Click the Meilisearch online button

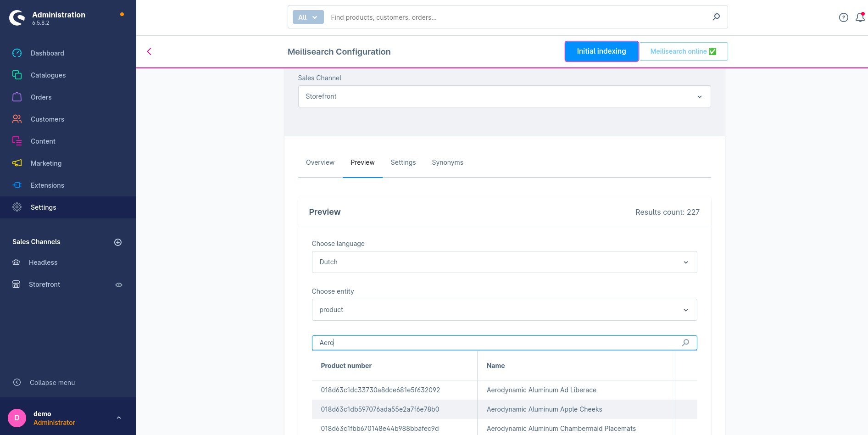coord(683,51)
